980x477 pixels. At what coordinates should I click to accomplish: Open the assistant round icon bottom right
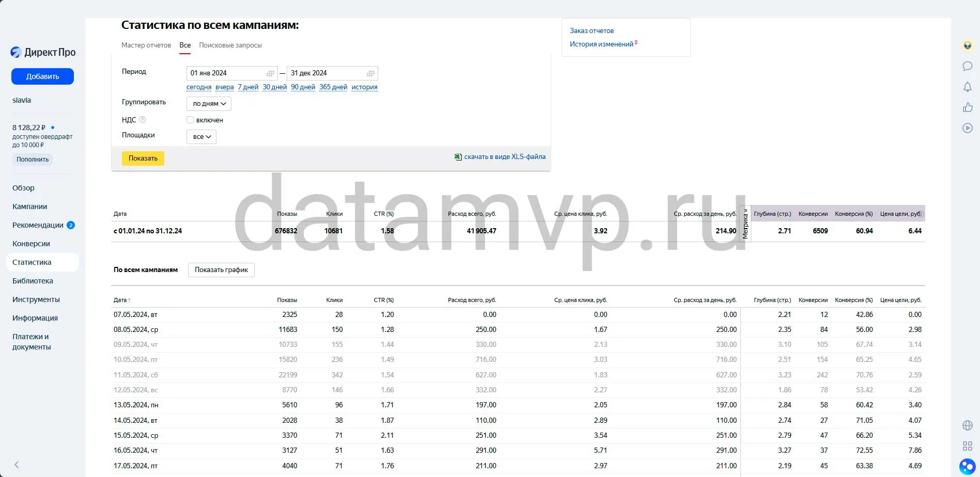click(967, 467)
